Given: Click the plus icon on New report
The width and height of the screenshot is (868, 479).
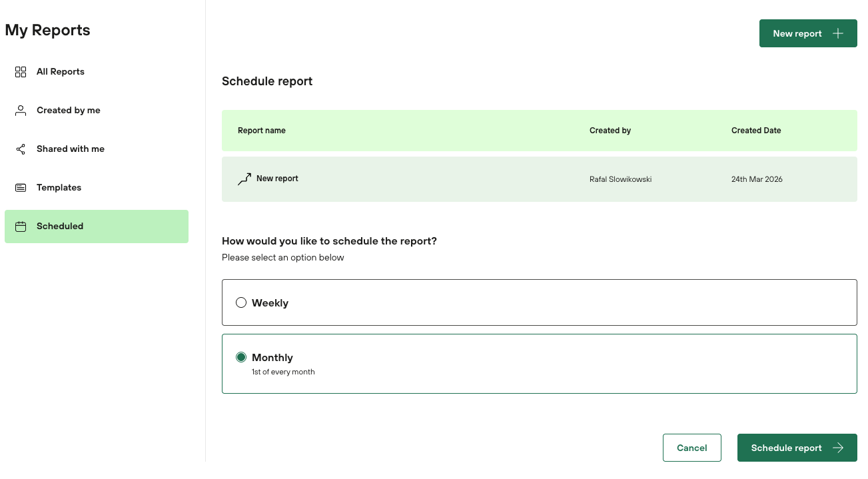Looking at the screenshot, I should pos(838,34).
